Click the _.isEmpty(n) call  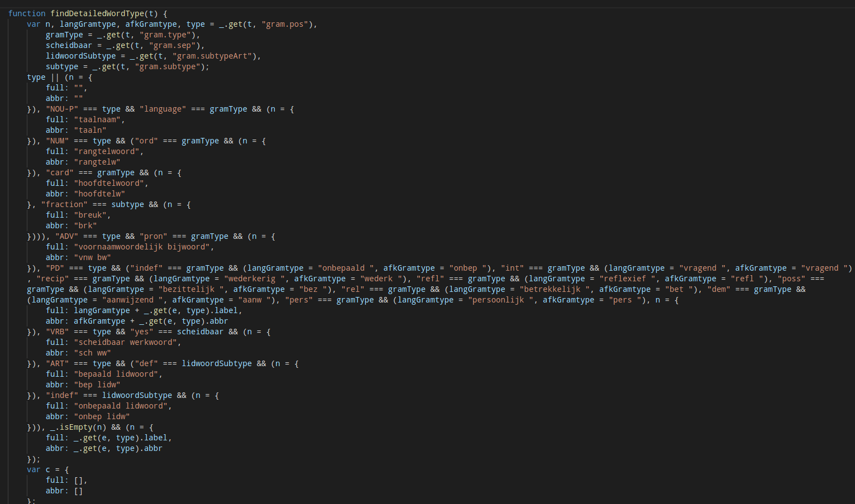pos(78,427)
